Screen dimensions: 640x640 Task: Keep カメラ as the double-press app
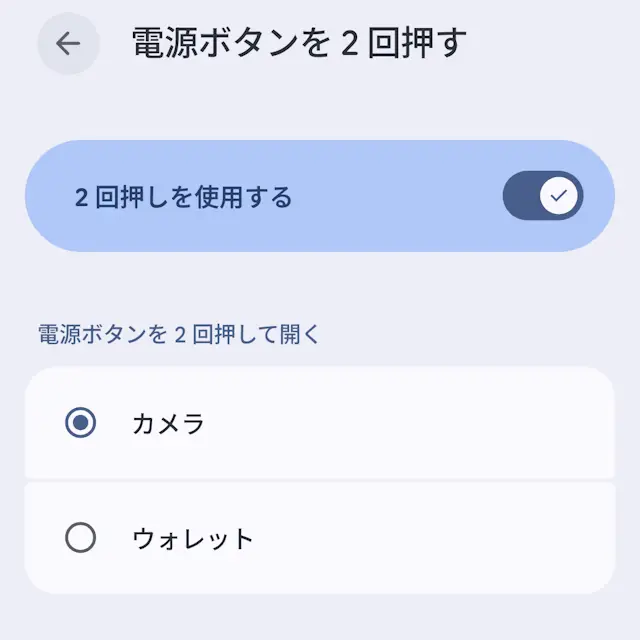tap(320, 423)
